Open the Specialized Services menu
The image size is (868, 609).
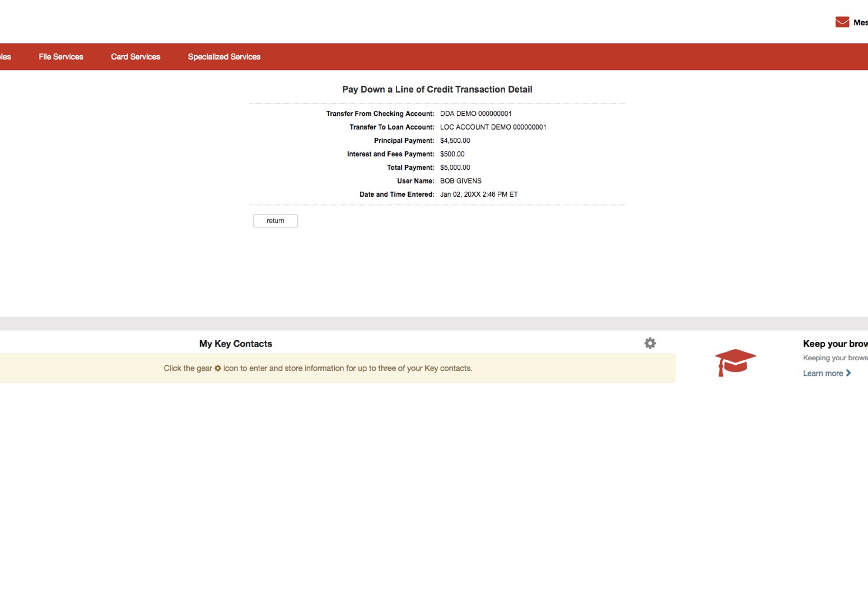pyautogui.click(x=224, y=57)
